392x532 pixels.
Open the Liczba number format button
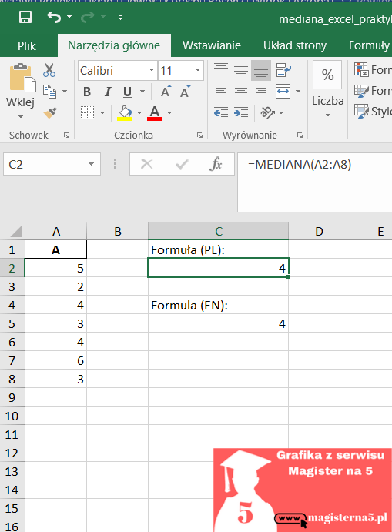click(x=327, y=90)
